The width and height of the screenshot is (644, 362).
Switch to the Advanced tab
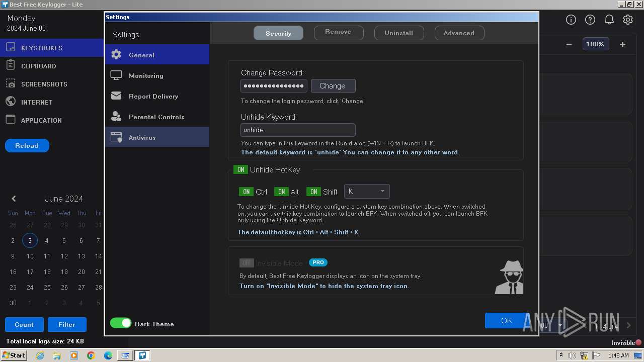click(x=459, y=33)
